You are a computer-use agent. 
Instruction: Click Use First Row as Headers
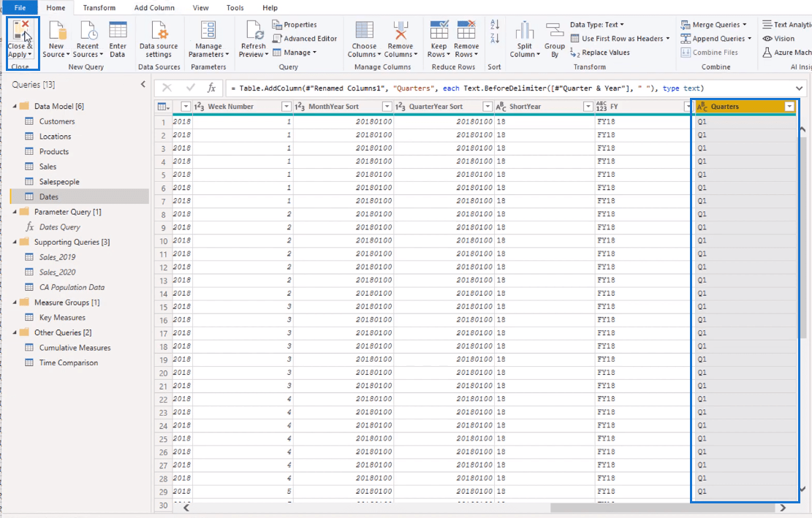point(620,38)
